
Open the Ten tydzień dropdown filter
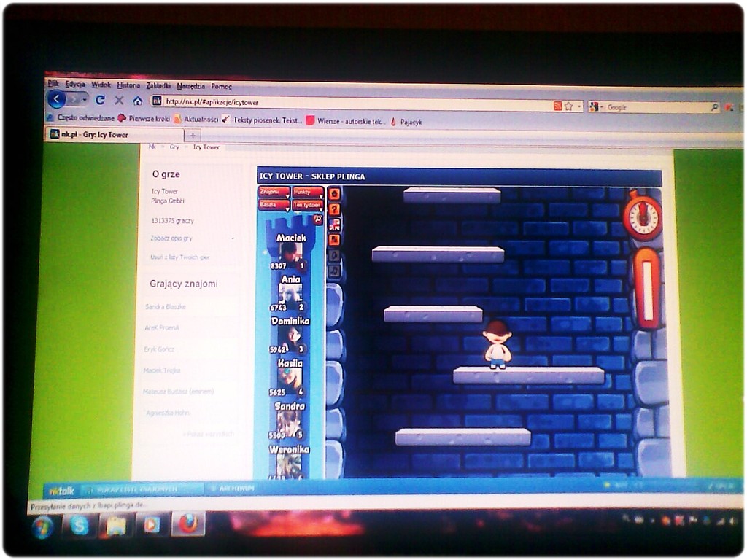308,205
